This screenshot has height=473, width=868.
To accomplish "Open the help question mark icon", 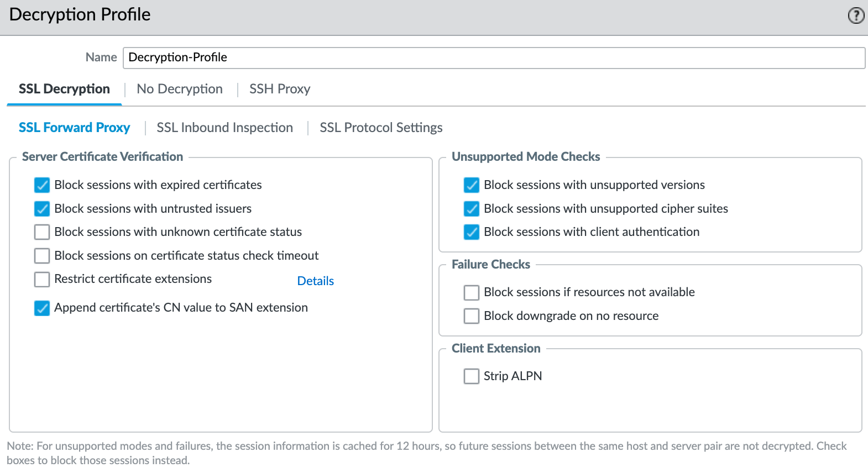I will [x=856, y=15].
